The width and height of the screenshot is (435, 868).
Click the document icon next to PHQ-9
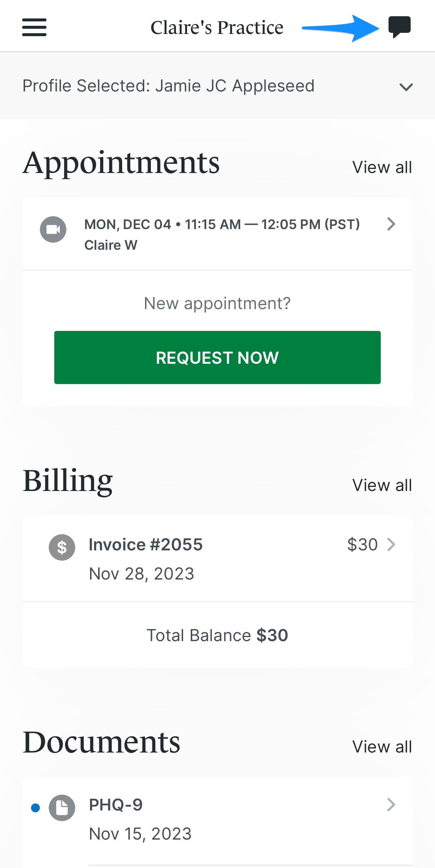coord(62,808)
